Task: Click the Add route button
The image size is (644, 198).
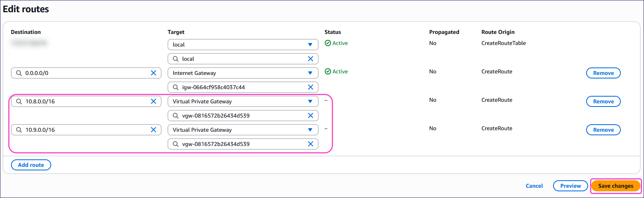Action: tap(31, 165)
